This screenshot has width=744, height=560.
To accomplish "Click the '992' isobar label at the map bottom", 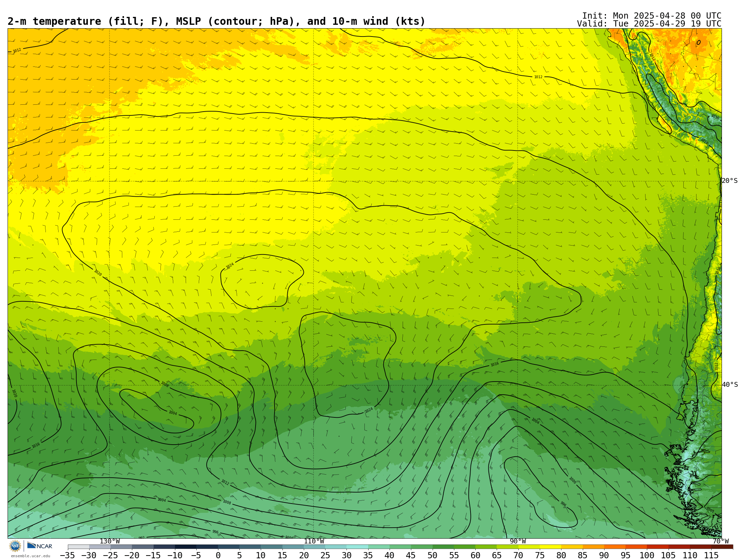I will [x=142, y=538].
